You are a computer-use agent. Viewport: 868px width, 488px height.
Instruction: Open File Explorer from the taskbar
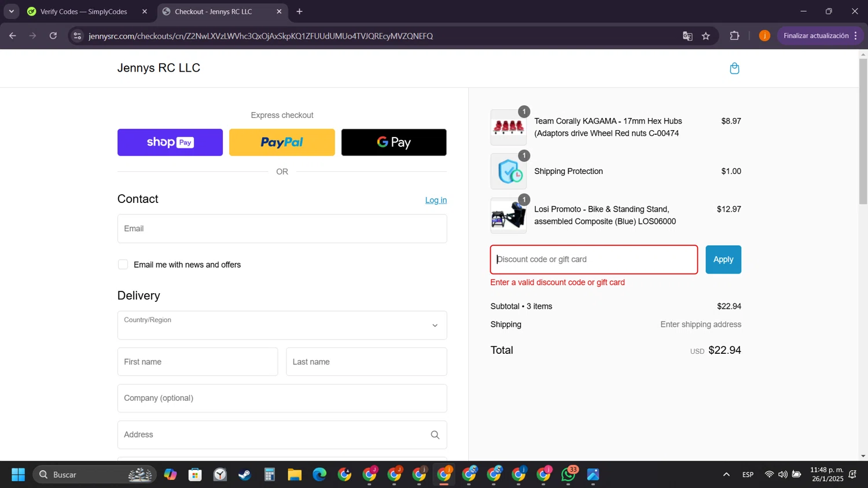pos(295,475)
